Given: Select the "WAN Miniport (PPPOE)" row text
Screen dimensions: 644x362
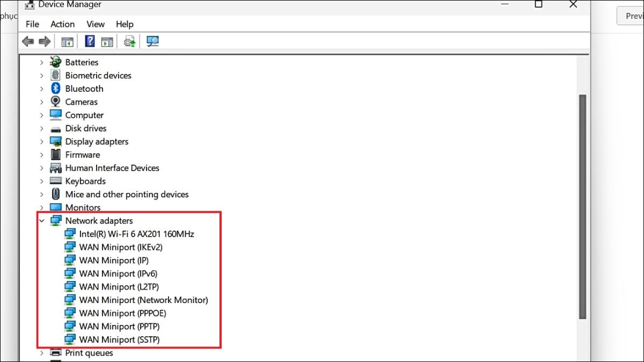Looking at the screenshot, I should coord(123,313).
